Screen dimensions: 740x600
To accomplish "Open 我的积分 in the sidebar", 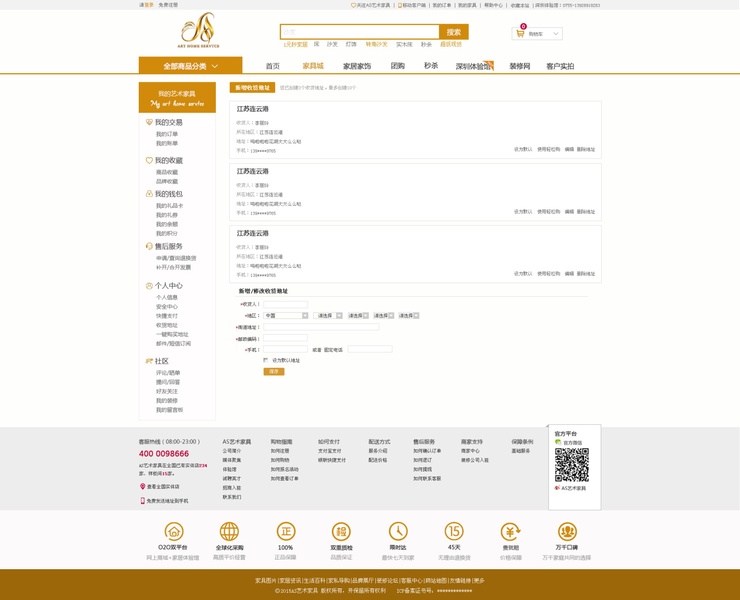I will tap(167, 233).
